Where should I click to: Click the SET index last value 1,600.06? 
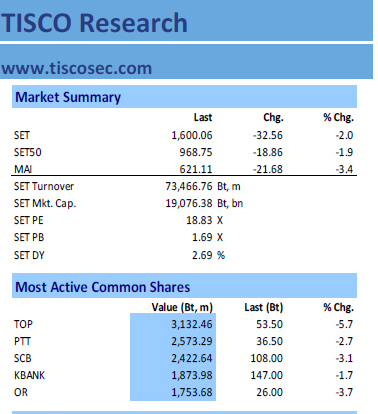click(192, 135)
